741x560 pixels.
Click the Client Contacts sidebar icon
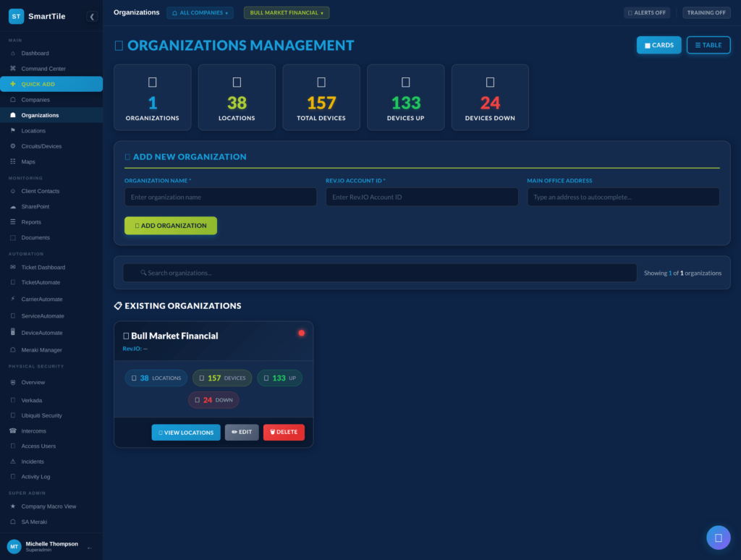coord(13,191)
